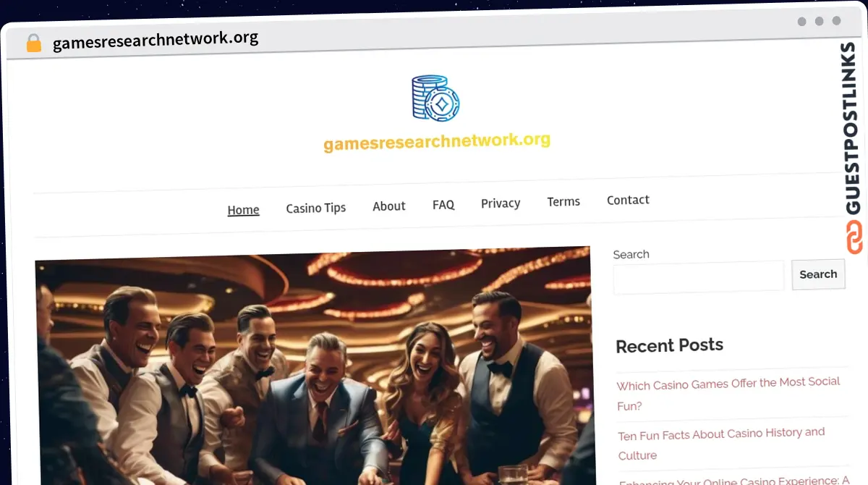Image resolution: width=868 pixels, height=485 pixels.
Task: Open post Which Casino Games Offer the Most Social Fun
Action: click(728, 394)
